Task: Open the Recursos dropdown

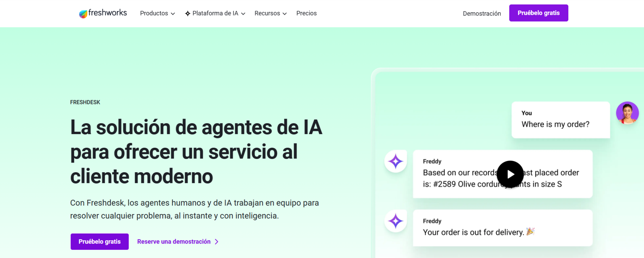Action: point(270,13)
